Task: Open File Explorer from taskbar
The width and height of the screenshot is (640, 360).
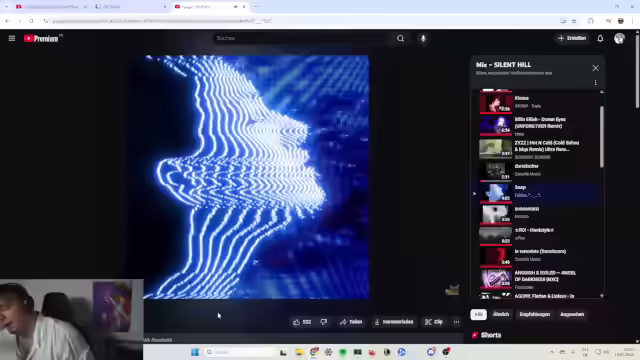Action: (299, 352)
